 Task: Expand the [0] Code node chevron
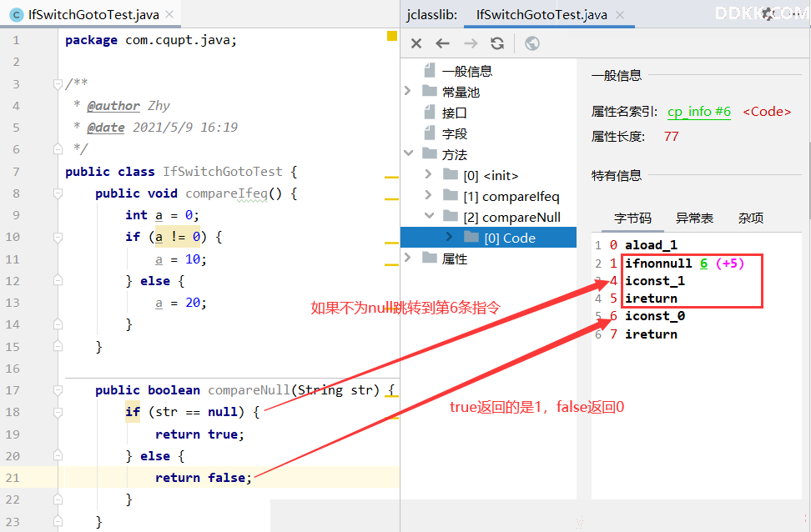click(449, 236)
